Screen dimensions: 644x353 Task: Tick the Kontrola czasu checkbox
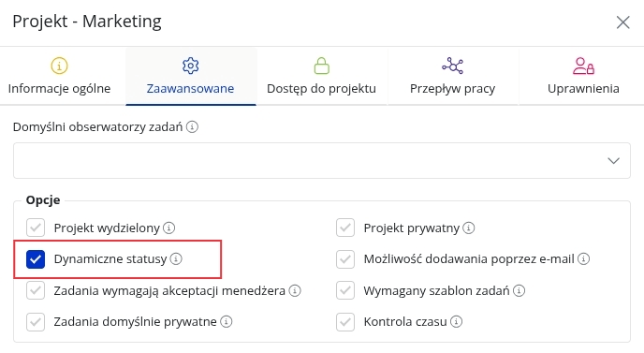click(345, 322)
